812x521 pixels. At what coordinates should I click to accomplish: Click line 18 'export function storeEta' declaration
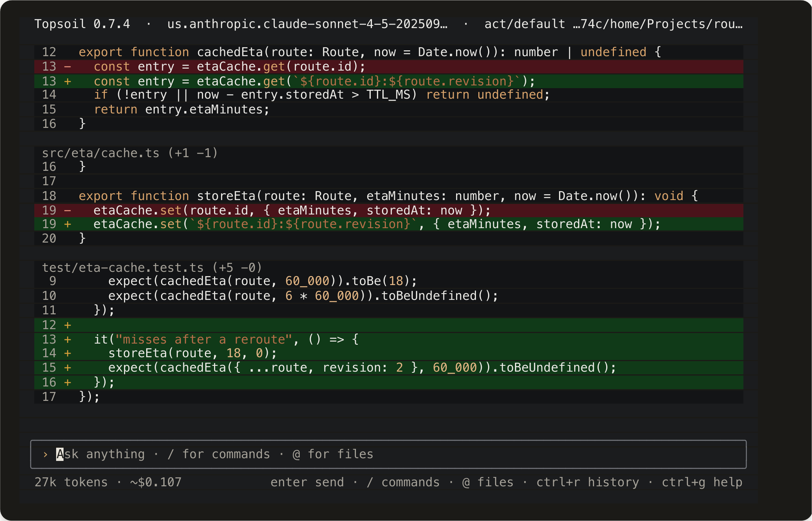(x=389, y=196)
